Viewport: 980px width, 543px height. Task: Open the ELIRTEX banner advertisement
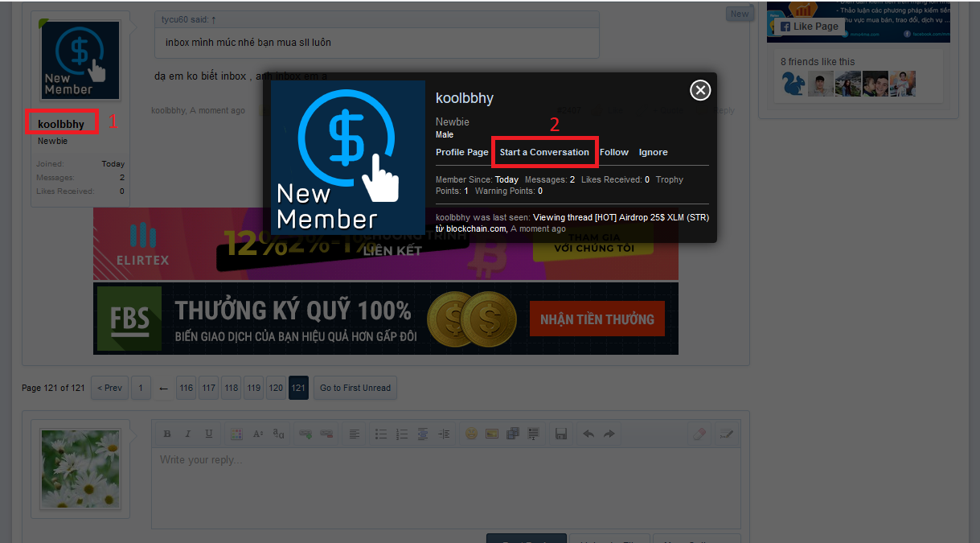click(386, 244)
